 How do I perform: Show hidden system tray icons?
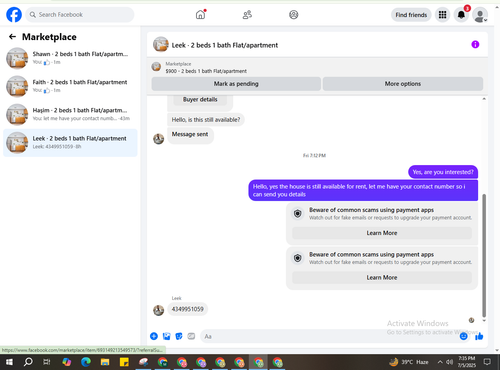point(440,362)
